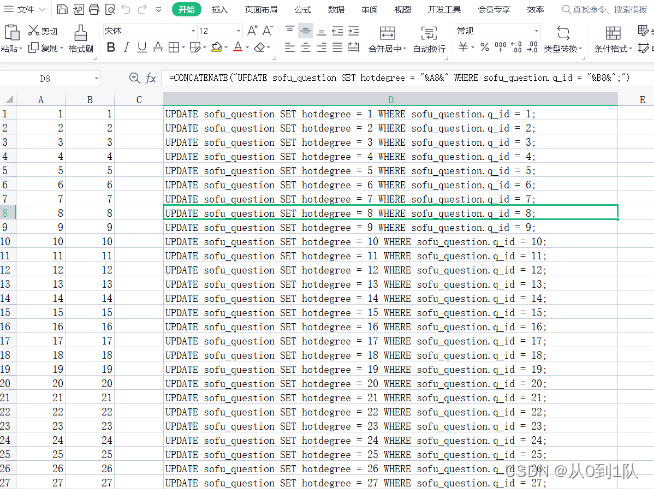This screenshot has width=654, height=489.
Task: Click the Wrap Text (自动换行) icon
Action: click(429, 33)
